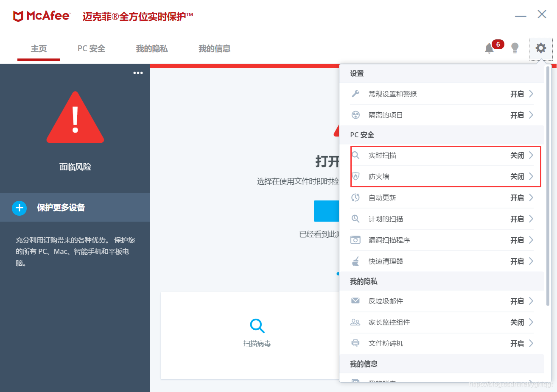Open the 漏洞扫描程序 settings entry
The image size is (557, 392).
(x=442, y=240)
